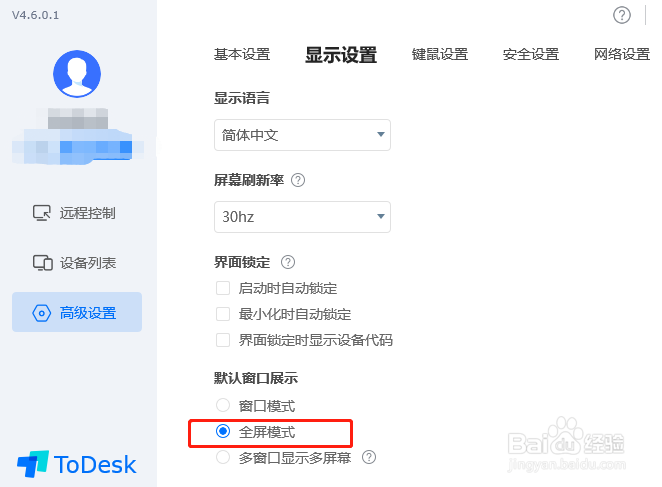Click the help question mark icon at top right
This screenshot has height=487, width=662.
621,16
